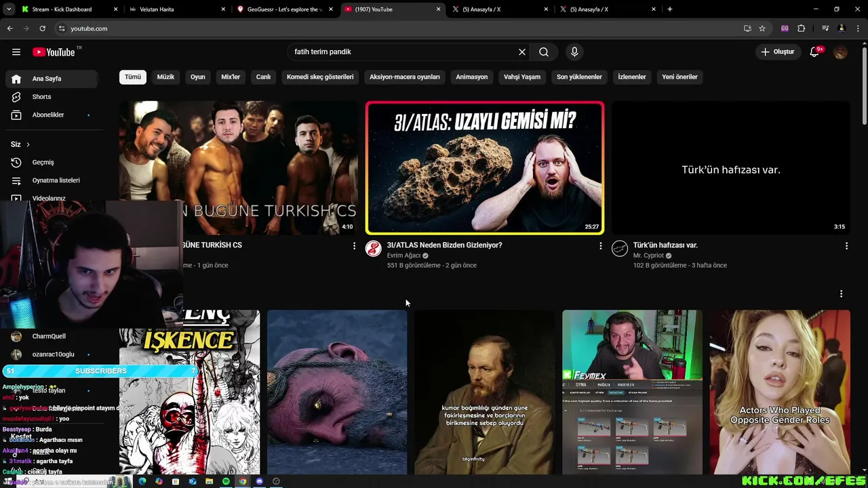Select the Animasyon chip
The height and width of the screenshot is (488, 868).
(472, 77)
